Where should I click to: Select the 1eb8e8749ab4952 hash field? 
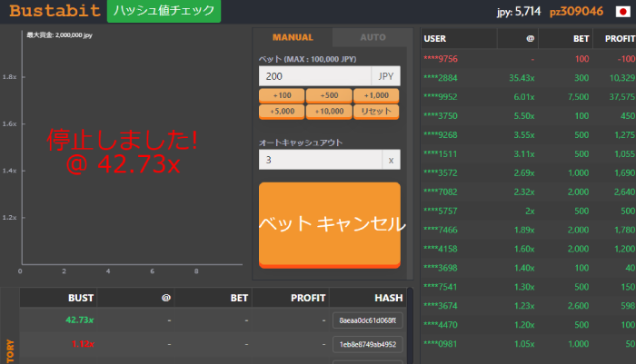tap(367, 344)
